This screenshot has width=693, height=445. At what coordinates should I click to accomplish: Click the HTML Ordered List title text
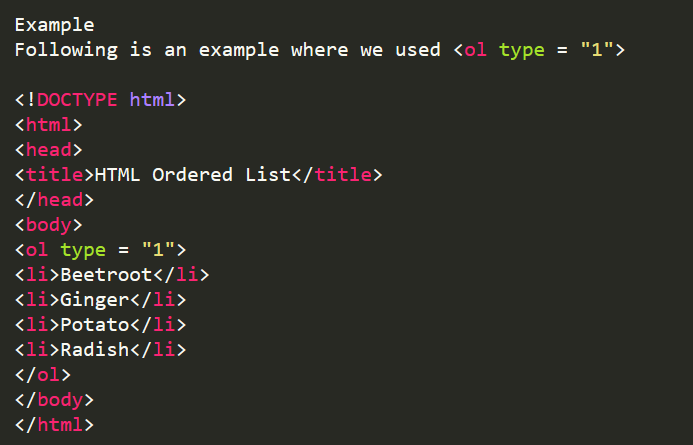(192, 175)
